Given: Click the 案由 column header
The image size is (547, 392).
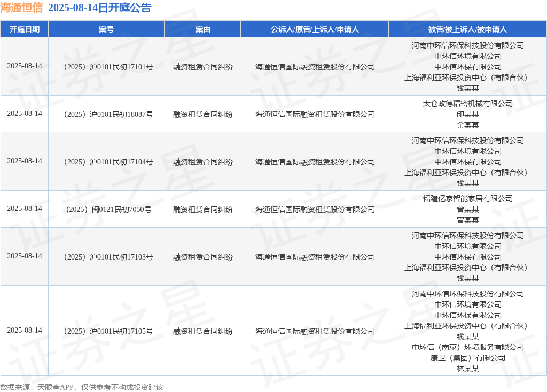Looking at the screenshot, I should [202, 29].
